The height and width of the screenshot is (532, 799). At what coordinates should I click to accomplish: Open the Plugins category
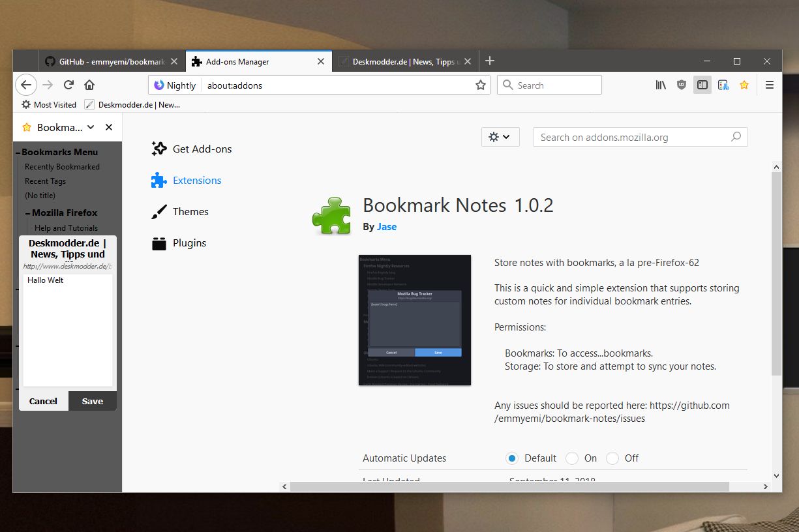pos(179,243)
